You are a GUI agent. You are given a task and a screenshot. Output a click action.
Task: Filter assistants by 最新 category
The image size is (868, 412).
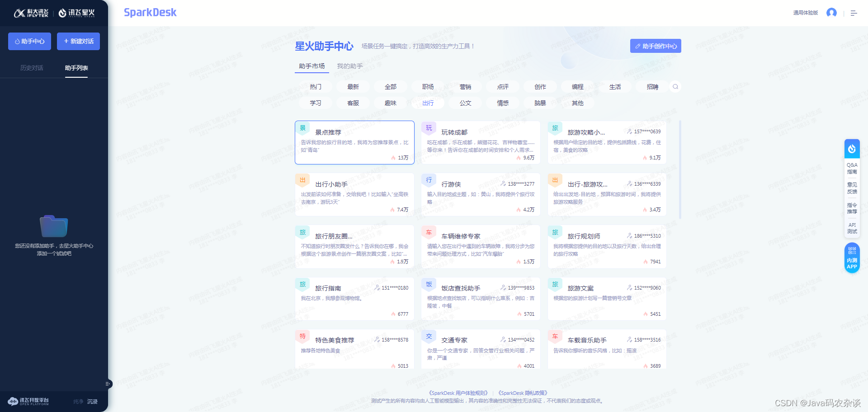(x=353, y=87)
